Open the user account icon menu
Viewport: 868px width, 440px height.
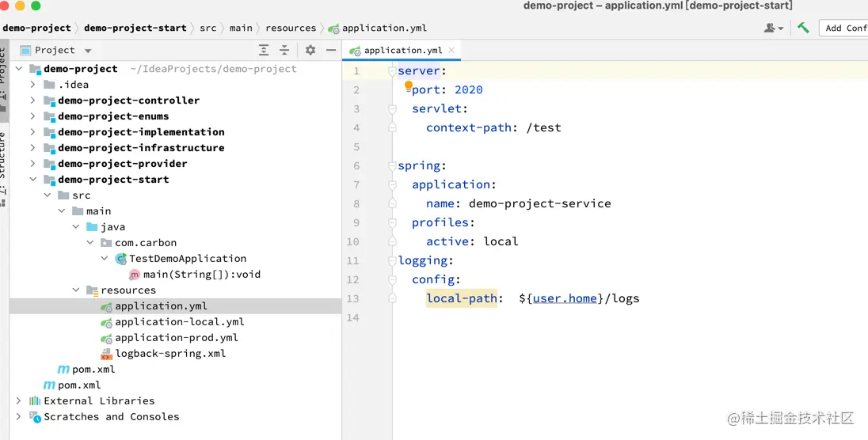tap(772, 28)
